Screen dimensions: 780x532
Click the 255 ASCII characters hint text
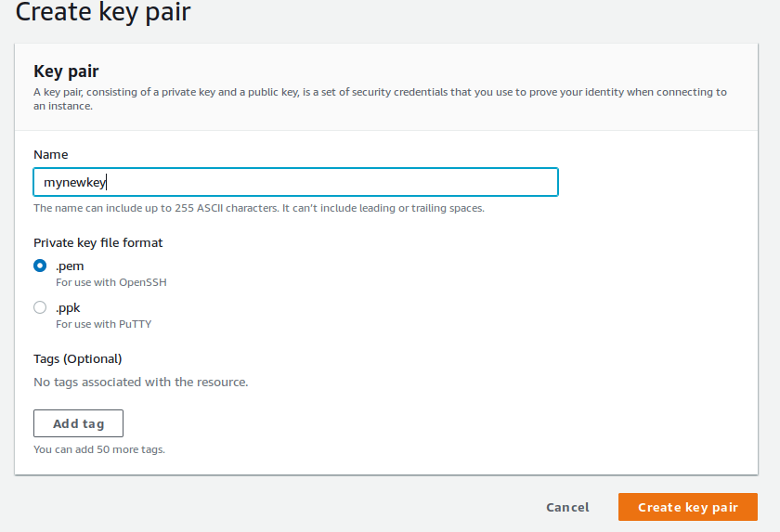point(259,208)
